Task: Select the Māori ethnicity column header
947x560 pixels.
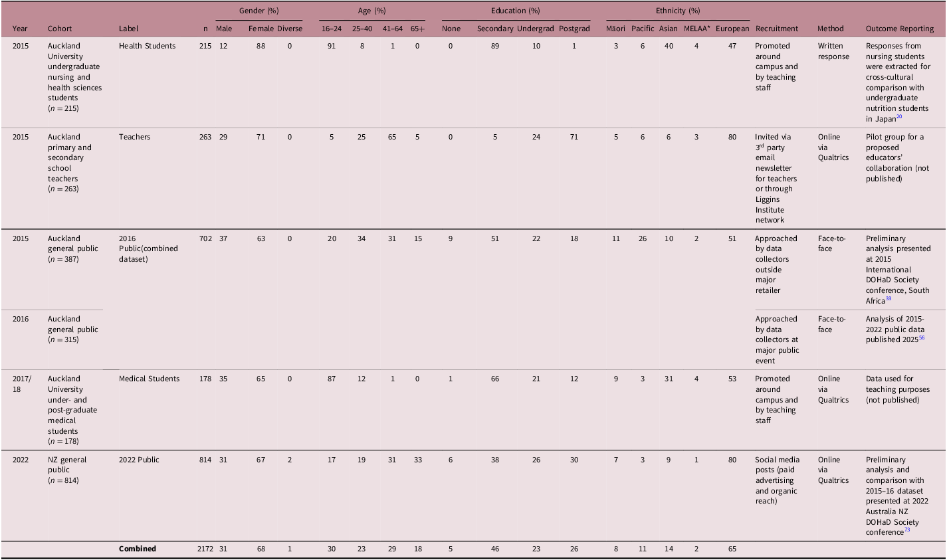Action: (x=616, y=29)
